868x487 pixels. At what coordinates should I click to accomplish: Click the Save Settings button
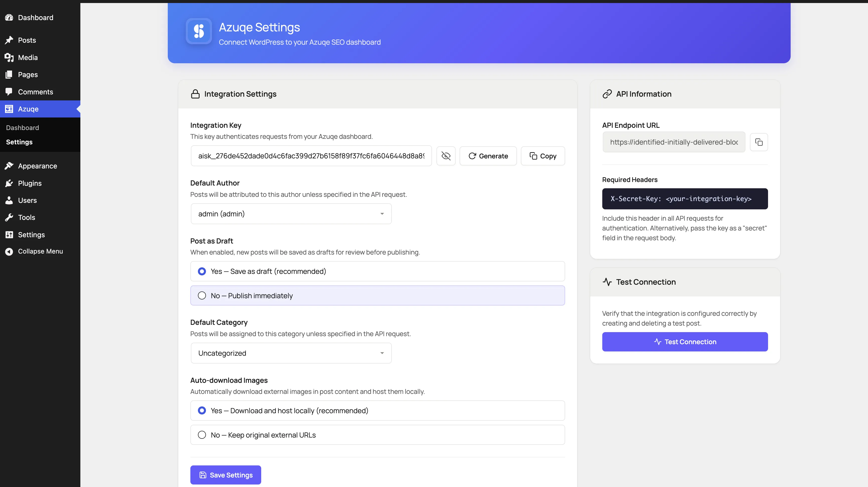(226, 475)
